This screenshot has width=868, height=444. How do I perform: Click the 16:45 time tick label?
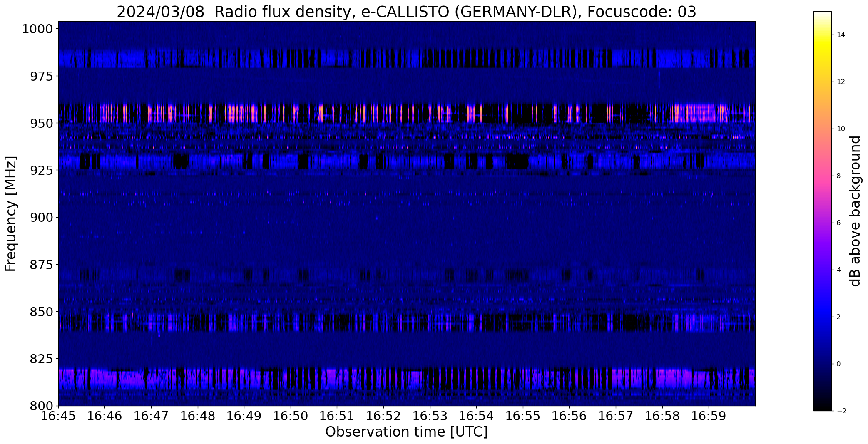[x=58, y=416]
